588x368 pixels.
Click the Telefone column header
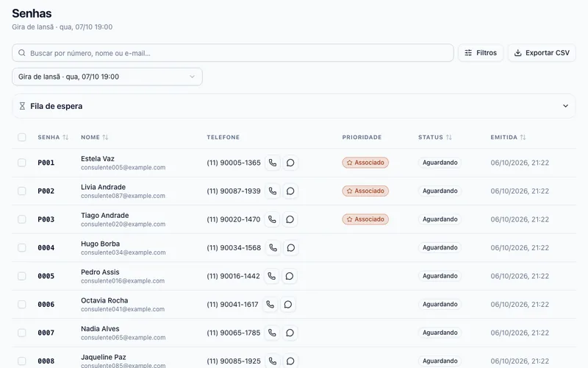pos(223,138)
